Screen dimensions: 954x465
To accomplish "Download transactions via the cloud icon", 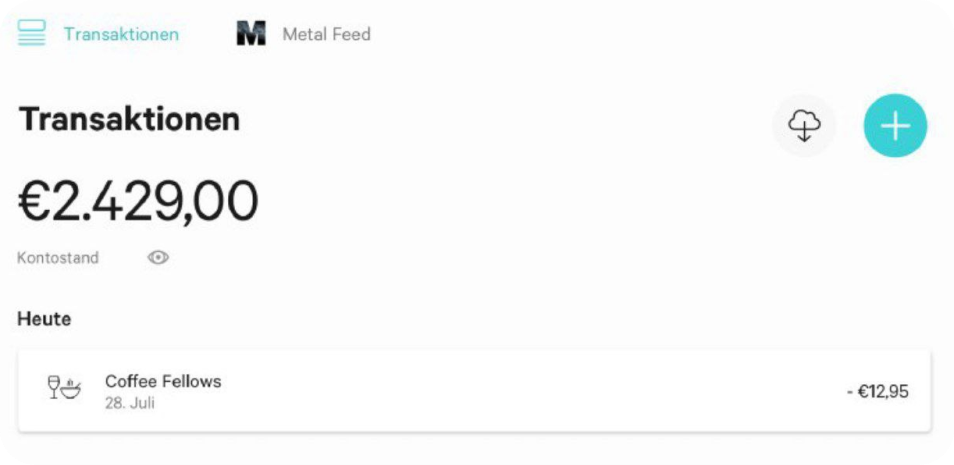I will click(x=804, y=126).
